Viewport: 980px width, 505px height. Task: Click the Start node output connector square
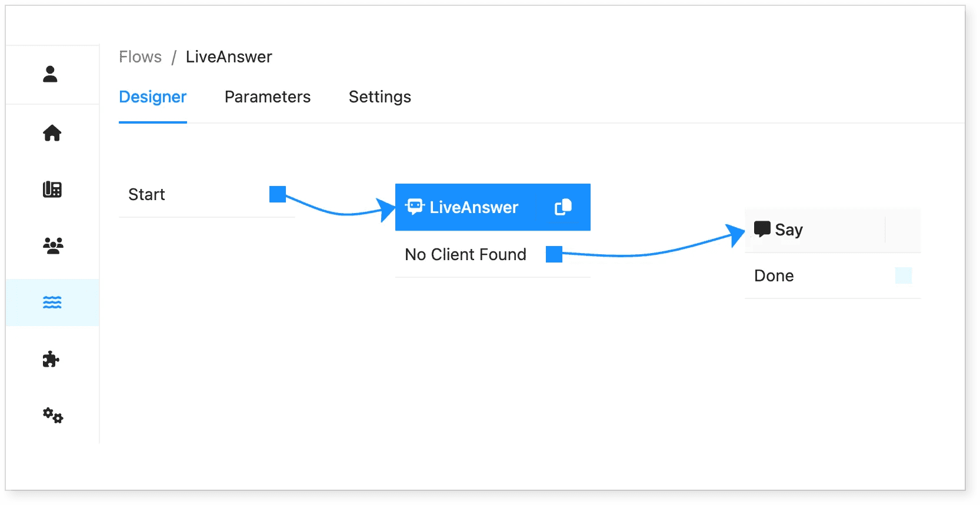(x=278, y=194)
